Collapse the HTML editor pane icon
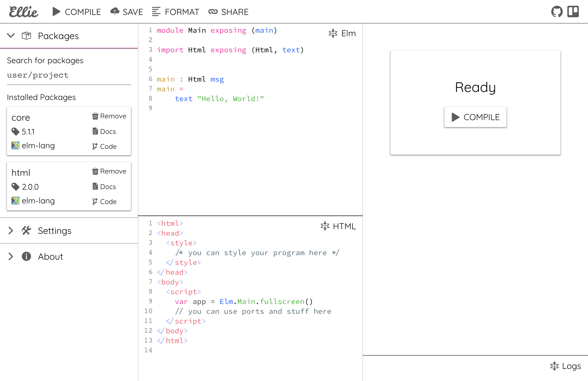 click(x=325, y=226)
